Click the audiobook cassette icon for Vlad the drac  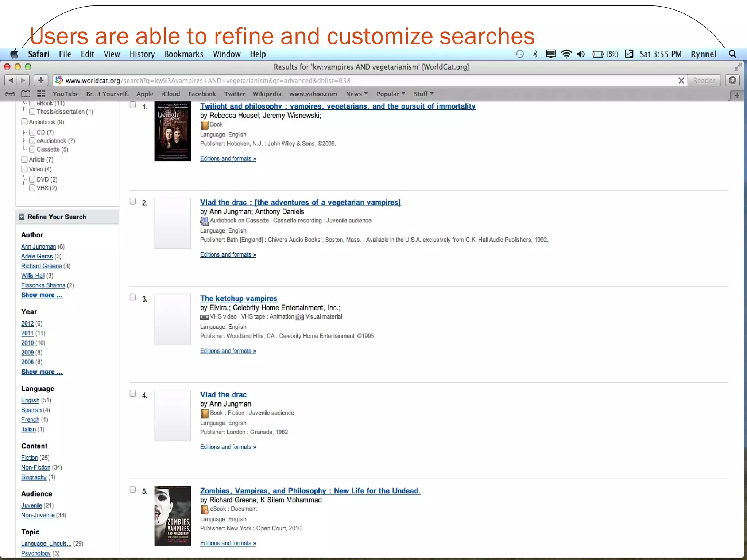[x=205, y=221]
